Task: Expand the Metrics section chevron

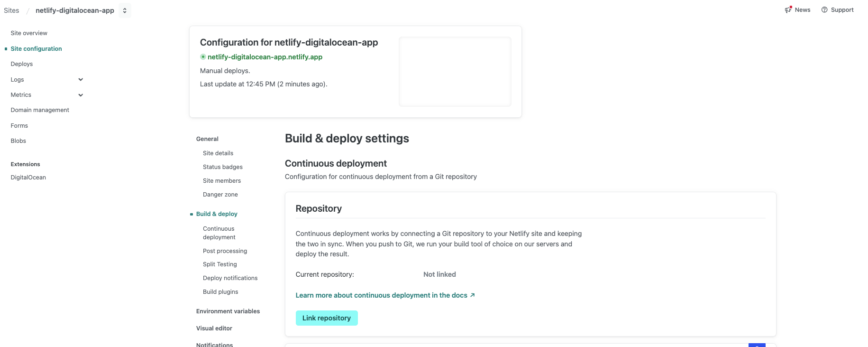Action: pyautogui.click(x=81, y=95)
